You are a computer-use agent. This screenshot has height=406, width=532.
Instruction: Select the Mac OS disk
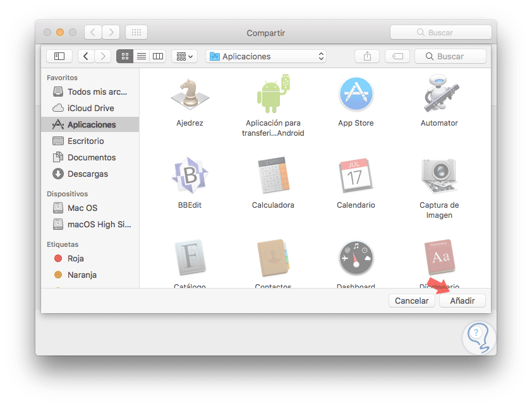tap(90, 208)
